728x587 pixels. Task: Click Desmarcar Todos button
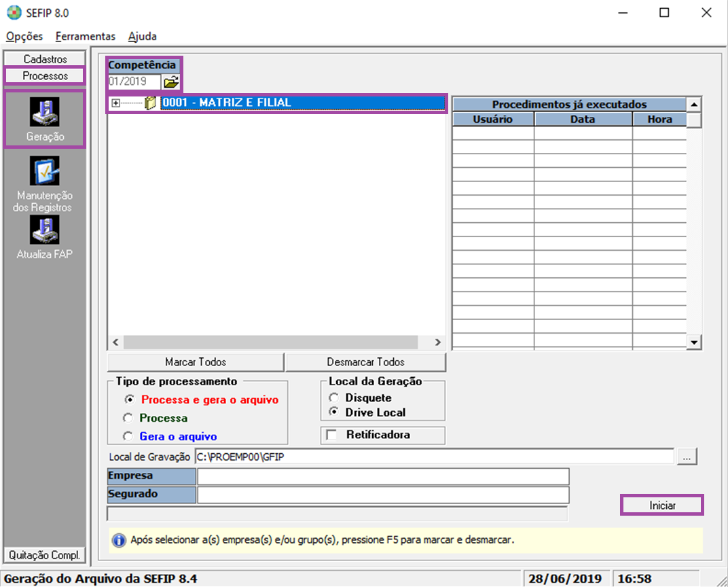click(x=365, y=361)
